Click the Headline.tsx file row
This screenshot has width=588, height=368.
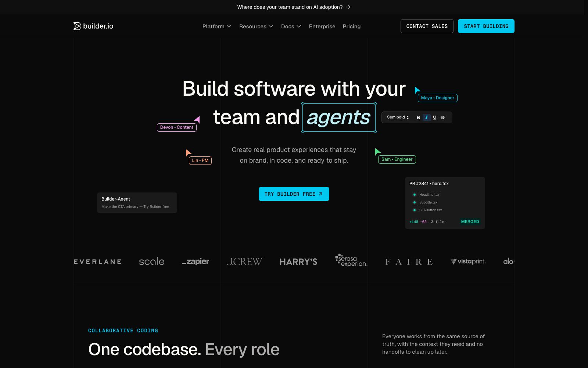[x=426, y=195]
